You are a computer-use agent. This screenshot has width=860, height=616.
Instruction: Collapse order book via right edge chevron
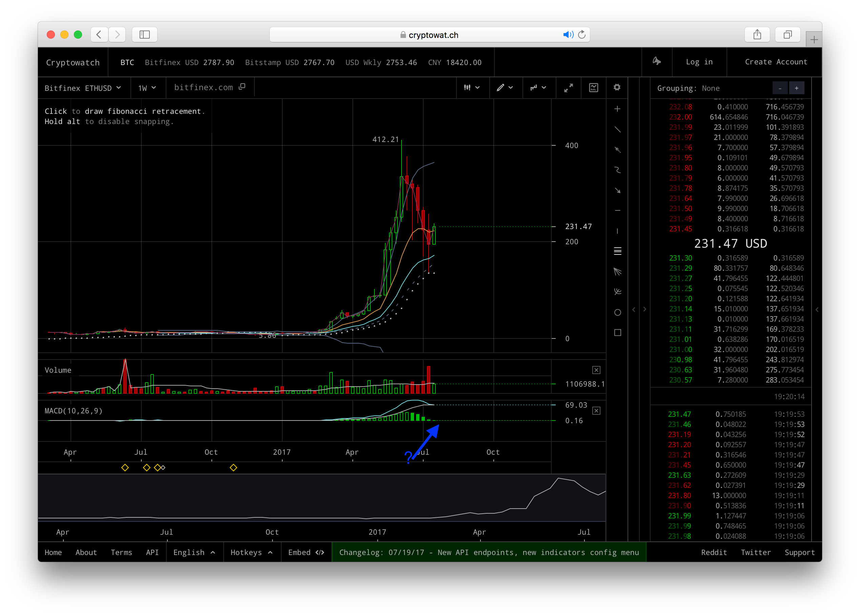tap(817, 309)
